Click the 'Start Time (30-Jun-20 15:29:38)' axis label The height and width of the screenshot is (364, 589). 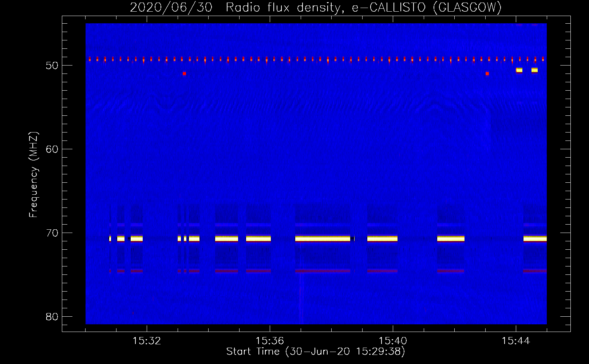tap(316, 352)
